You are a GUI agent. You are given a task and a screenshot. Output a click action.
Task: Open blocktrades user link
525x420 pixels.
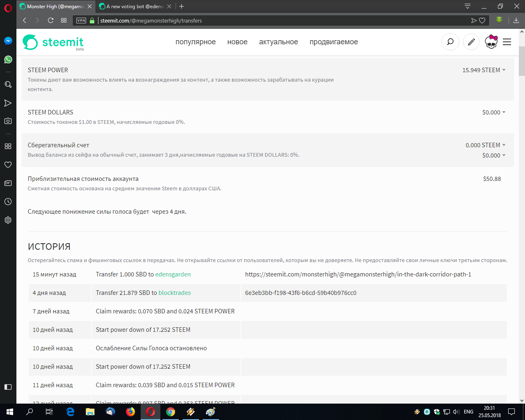[175, 293]
